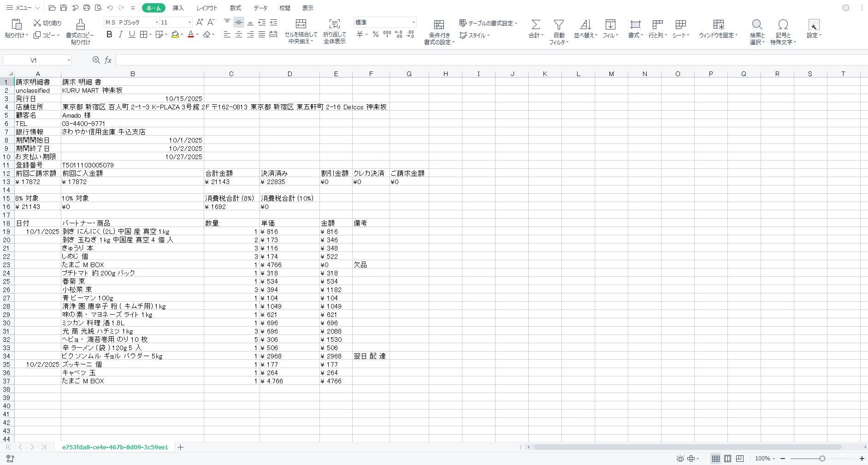Screen dimensions: 868x465
Task: Click the sort 並べ替え icon
Action: [x=585, y=24]
